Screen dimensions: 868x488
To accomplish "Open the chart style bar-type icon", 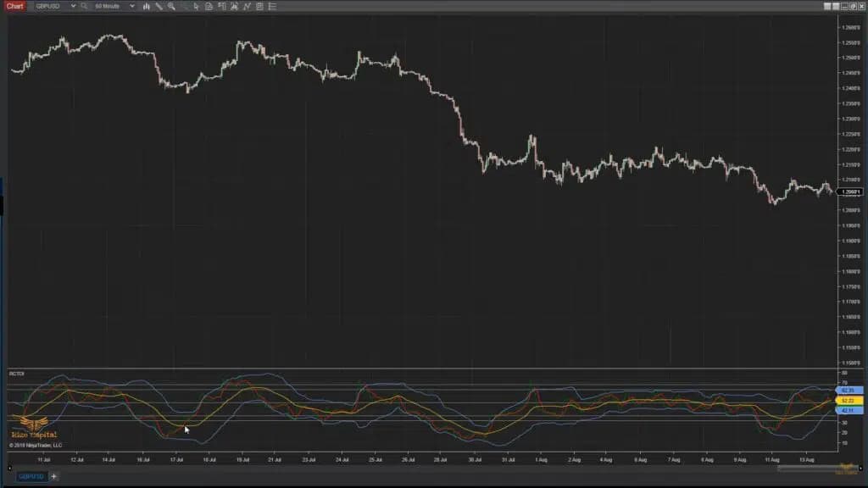I will click(x=147, y=6).
